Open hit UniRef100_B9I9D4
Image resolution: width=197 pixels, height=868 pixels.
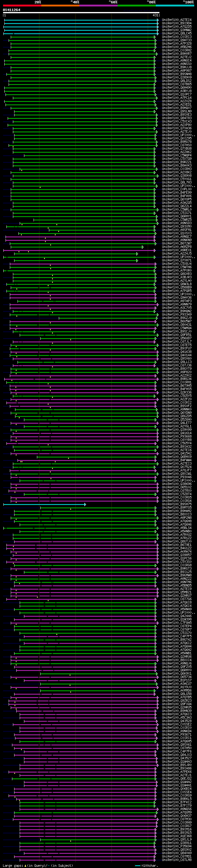(x=177, y=23)
